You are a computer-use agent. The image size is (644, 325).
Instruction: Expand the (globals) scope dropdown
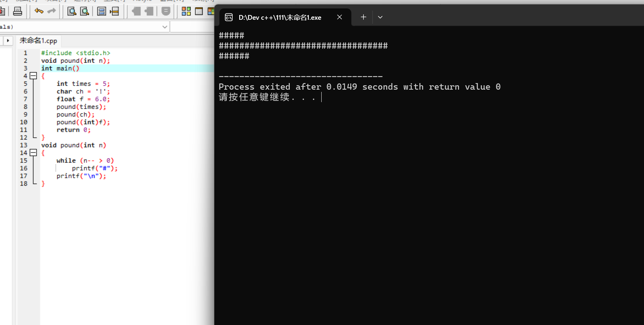coord(164,27)
